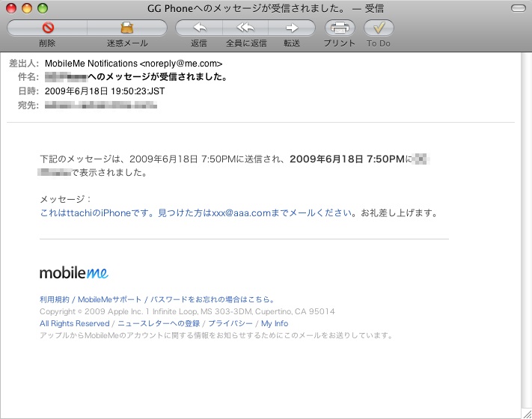
Task: Click the blurred 宛先 recipient address
Action: [x=101, y=105]
